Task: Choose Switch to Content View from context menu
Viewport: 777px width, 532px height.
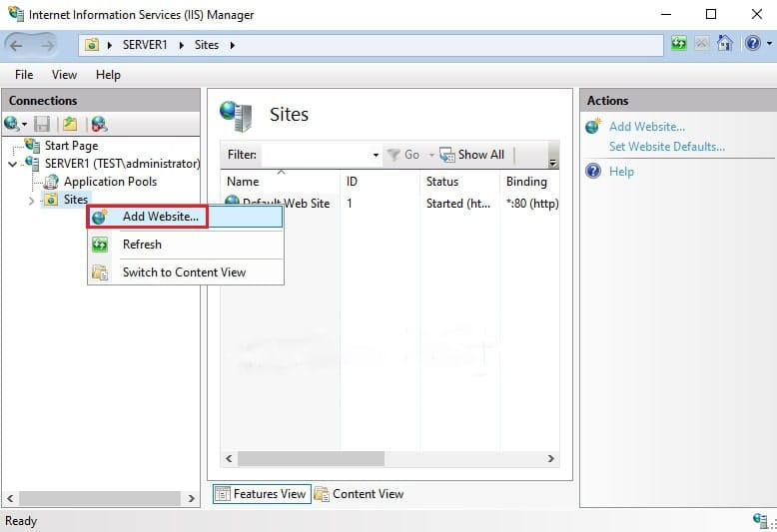Action: (185, 272)
